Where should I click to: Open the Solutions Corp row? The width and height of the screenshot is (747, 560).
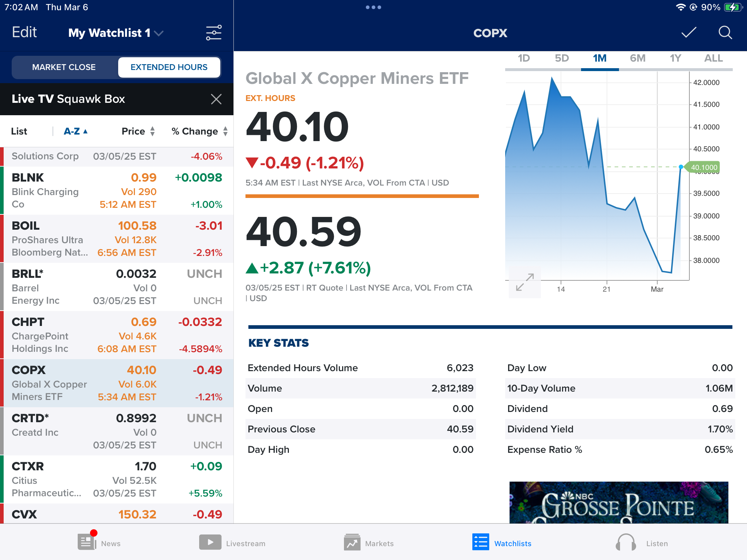tap(117, 157)
